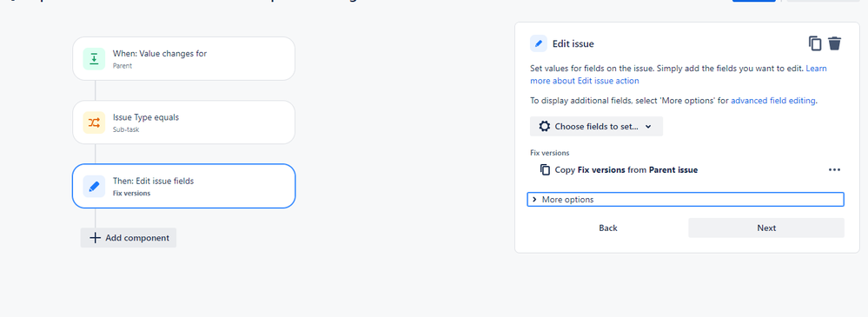The height and width of the screenshot is (317, 868).
Task: Click the Next button
Action: click(x=766, y=228)
